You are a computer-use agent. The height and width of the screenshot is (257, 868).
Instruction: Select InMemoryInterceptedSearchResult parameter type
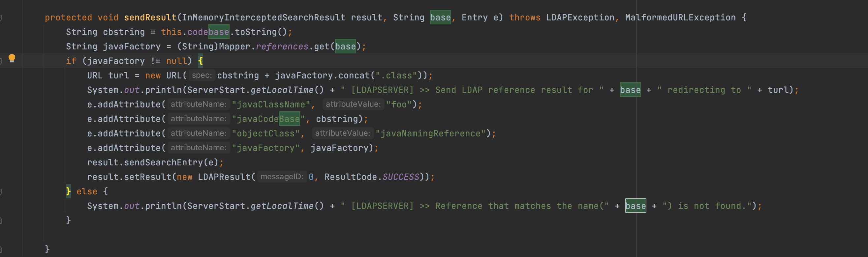coord(264,17)
